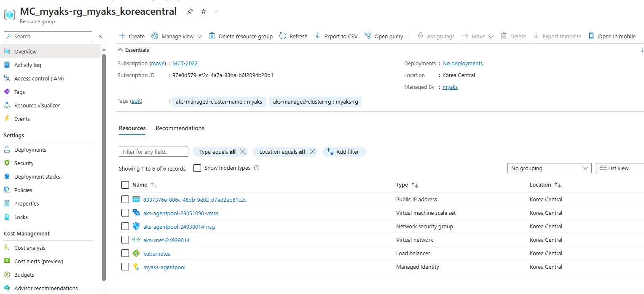Viewport: 644px width, 294px height.
Task: Open query in Resource Graph
Action: 384,36
